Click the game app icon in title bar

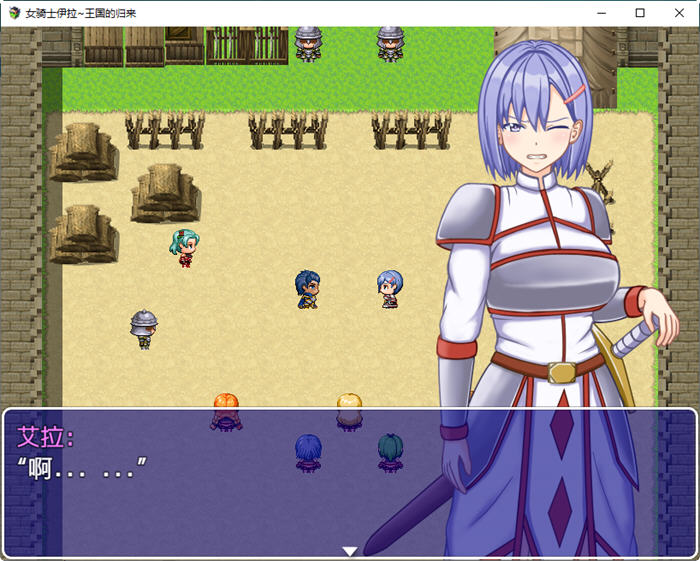click(x=14, y=13)
